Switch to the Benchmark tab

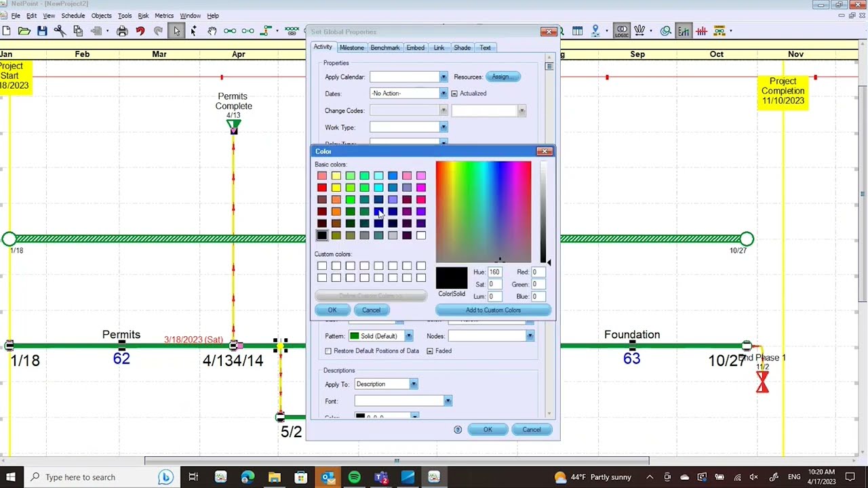click(384, 47)
